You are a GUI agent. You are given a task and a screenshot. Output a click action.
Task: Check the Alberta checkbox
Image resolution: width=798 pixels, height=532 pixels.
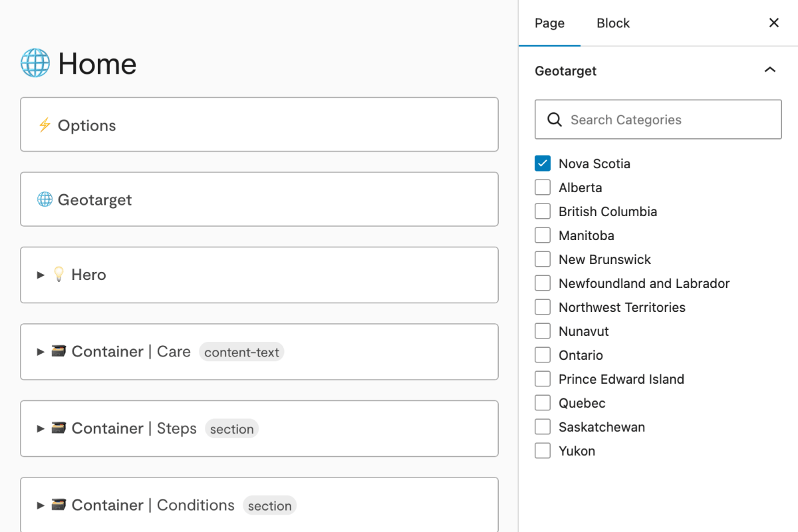tap(543, 188)
